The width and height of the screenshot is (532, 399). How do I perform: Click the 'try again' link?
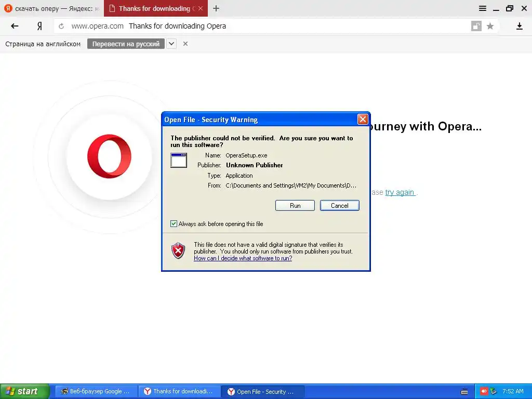click(400, 192)
